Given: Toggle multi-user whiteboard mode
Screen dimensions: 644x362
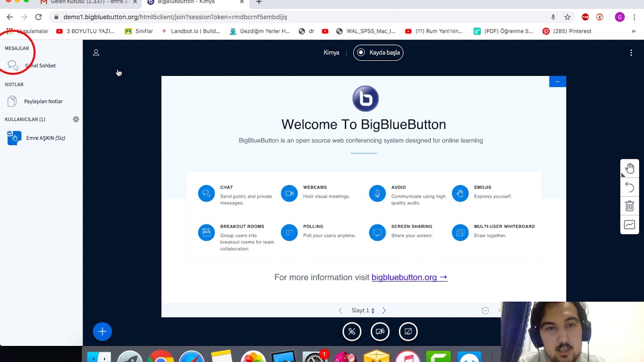Looking at the screenshot, I should tap(629, 225).
